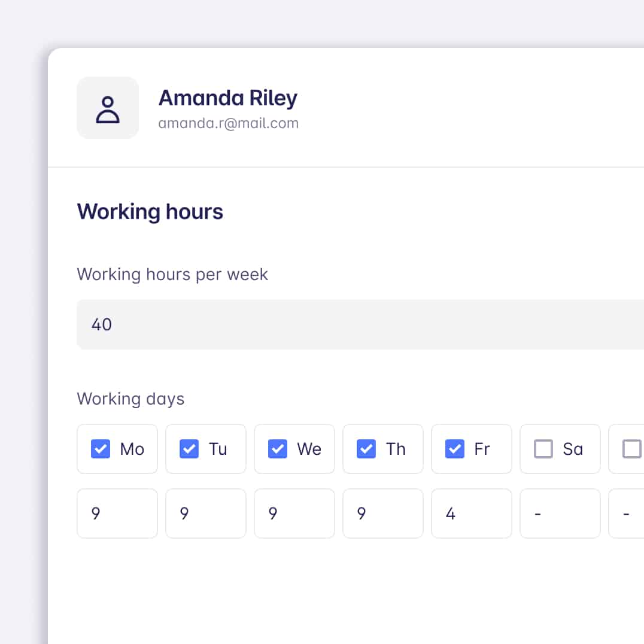Click the Working days label

130,399
